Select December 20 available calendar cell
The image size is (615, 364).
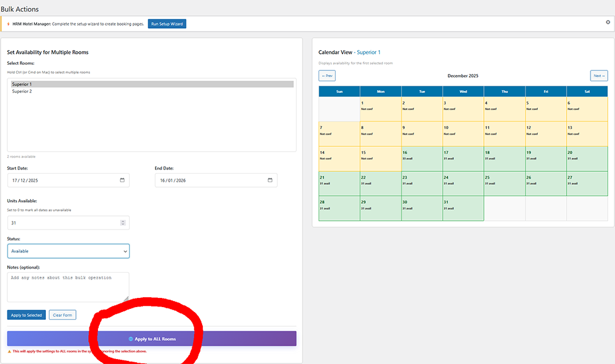pyautogui.click(x=587, y=158)
